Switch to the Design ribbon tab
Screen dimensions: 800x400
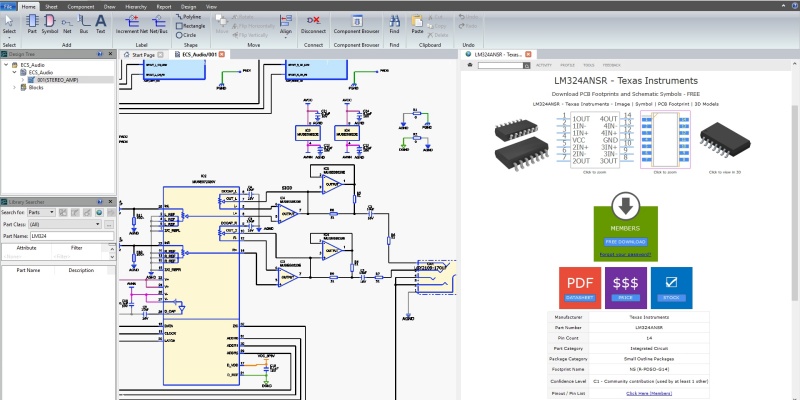click(188, 7)
